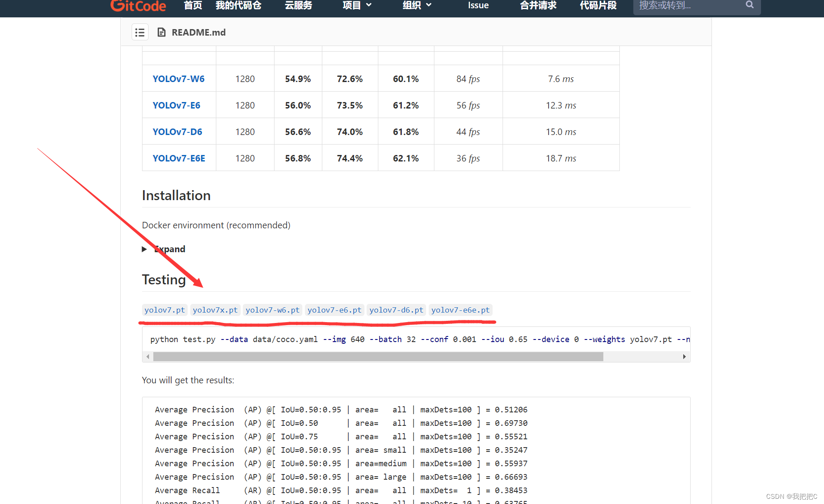Open 合并请求 in navigation bar
The height and width of the screenshot is (504, 824).
pyautogui.click(x=538, y=5)
